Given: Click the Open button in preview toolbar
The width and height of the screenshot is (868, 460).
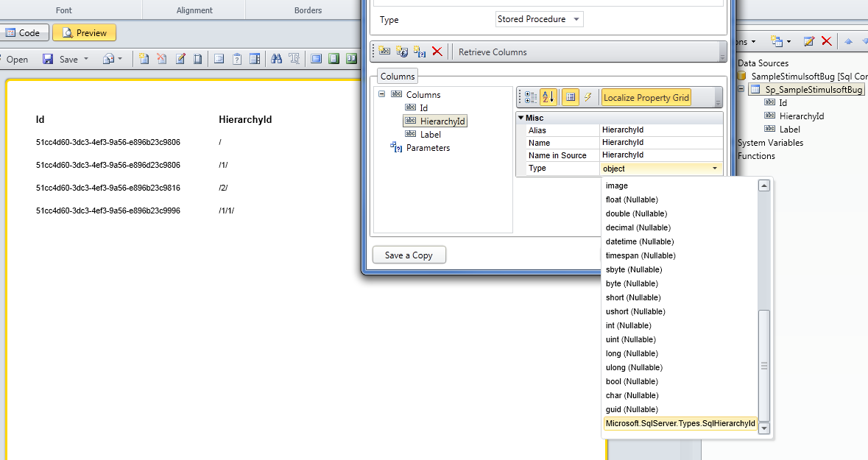Looking at the screenshot, I should click(x=17, y=59).
